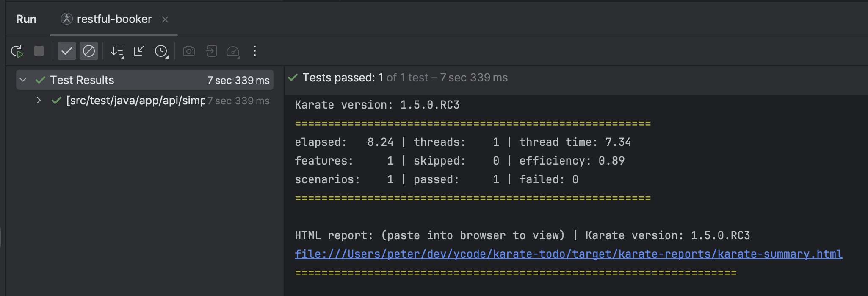Click the elapsed: 8.24 console line
This screenshot has height=296, width=868.
point(463,142)
